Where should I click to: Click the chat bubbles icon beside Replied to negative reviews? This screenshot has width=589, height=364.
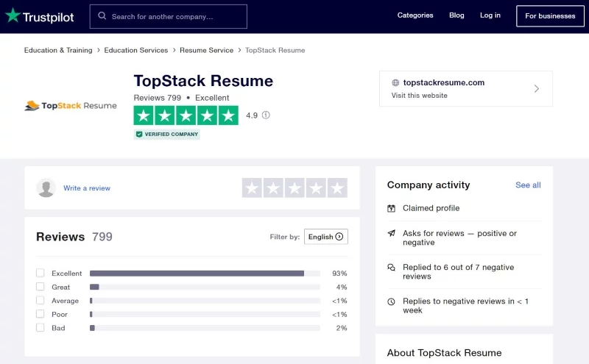391,268
